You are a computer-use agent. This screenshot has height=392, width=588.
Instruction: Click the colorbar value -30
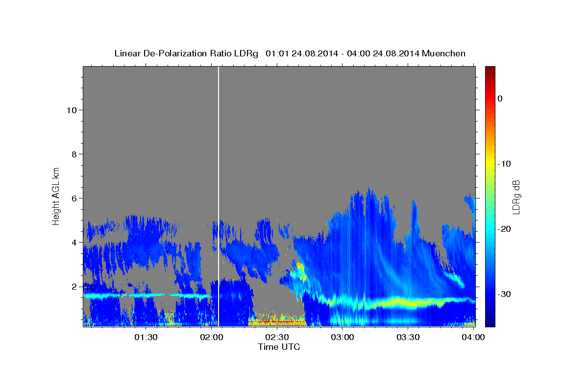(x=504, y=294)
